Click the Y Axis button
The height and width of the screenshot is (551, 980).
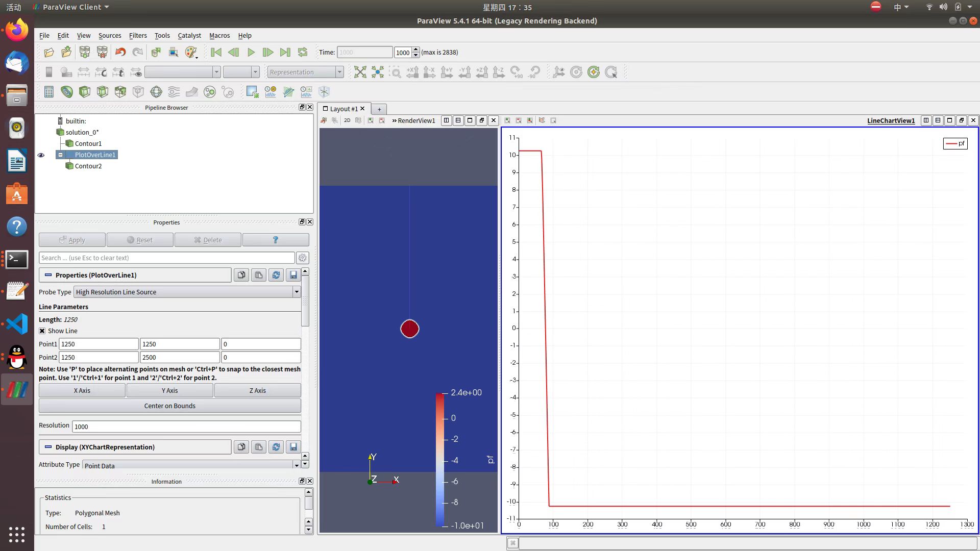coord(169,390)
